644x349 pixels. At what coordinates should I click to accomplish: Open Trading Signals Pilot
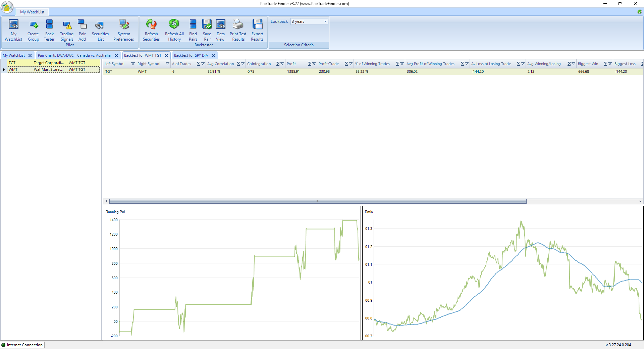point(67,30)
